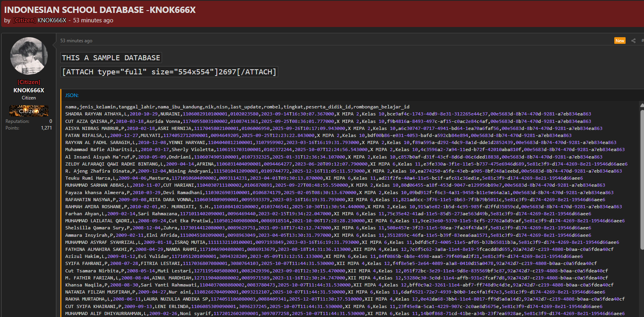The image size is (644, 317).
Task: Click the post's '53 minutes ago' timestamp
Action: click(76, 41)
